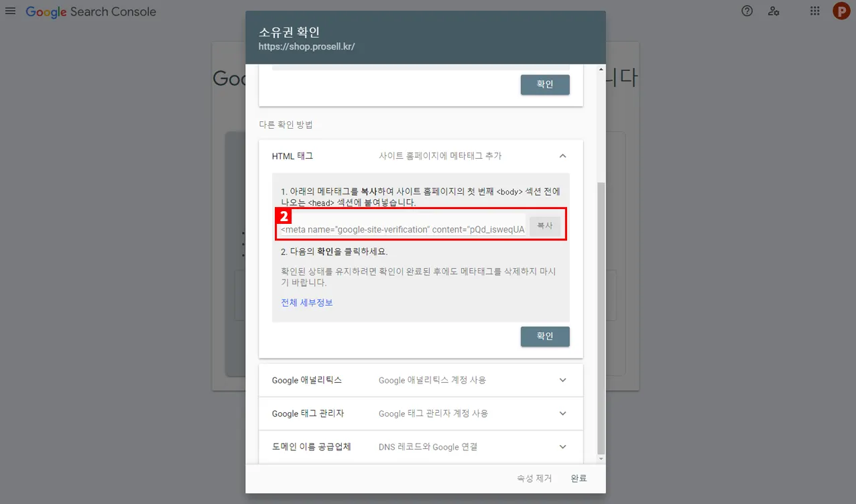Viewport: 856px width, 504px height.
Task: Click Google 태그 관리자 계정 사용 description
Action: (x=434, y=414)
